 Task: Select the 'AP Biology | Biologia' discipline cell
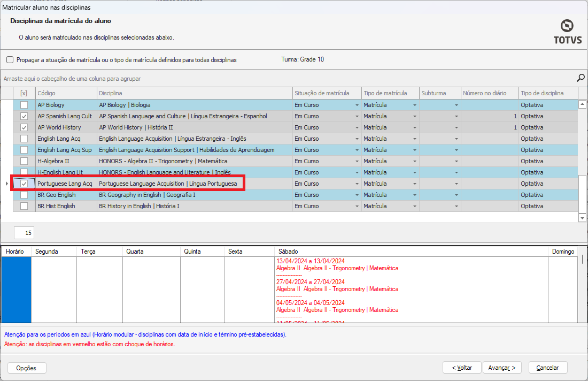click(x=195, y=105)
